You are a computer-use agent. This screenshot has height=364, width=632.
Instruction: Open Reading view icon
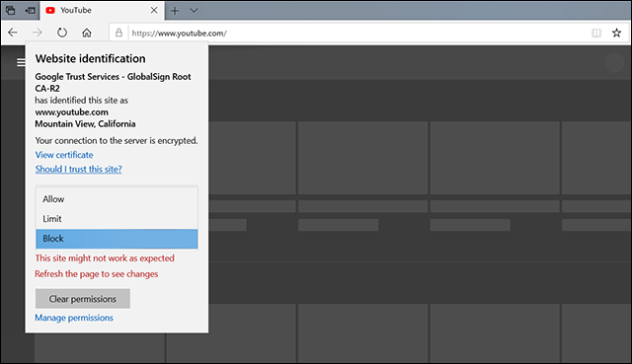[x=596, y=33]
